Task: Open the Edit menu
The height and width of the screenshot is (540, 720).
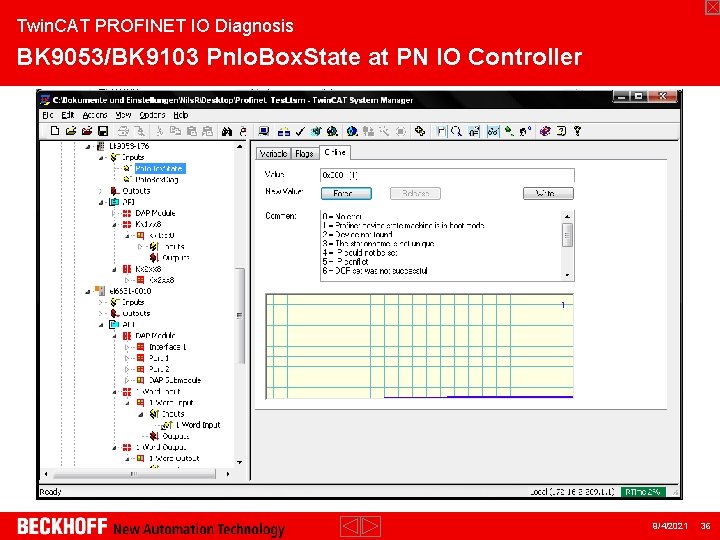Action: pos(68,115)
